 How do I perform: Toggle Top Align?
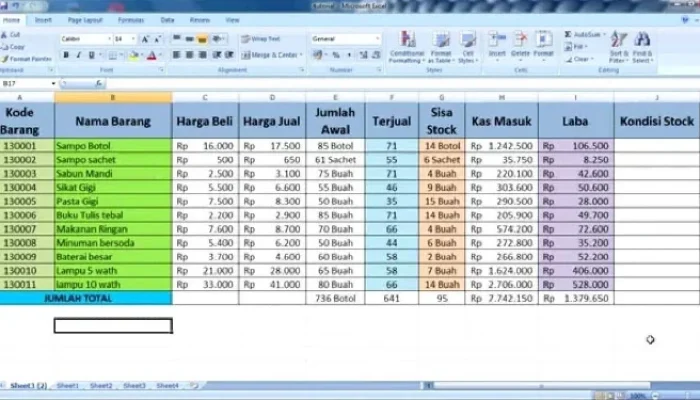tap(177, 39)
